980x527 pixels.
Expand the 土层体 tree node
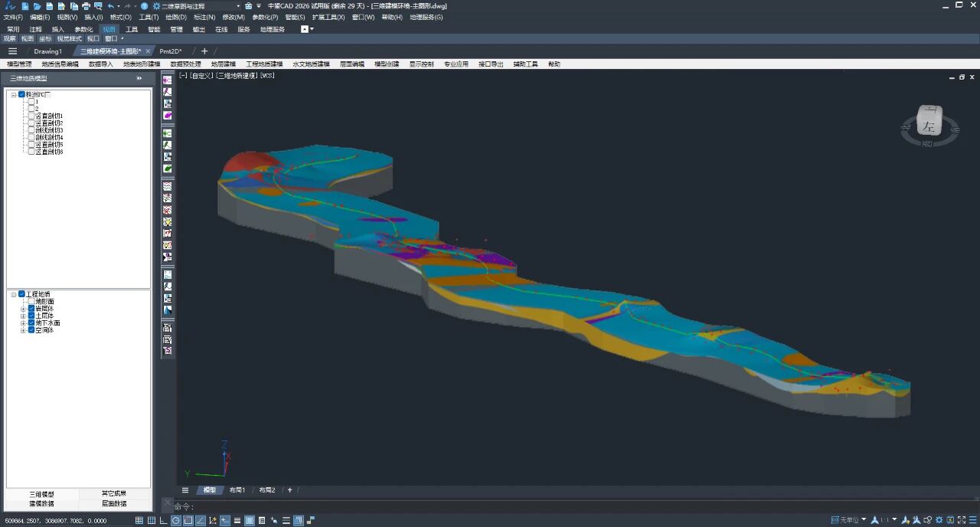[23, 316]
